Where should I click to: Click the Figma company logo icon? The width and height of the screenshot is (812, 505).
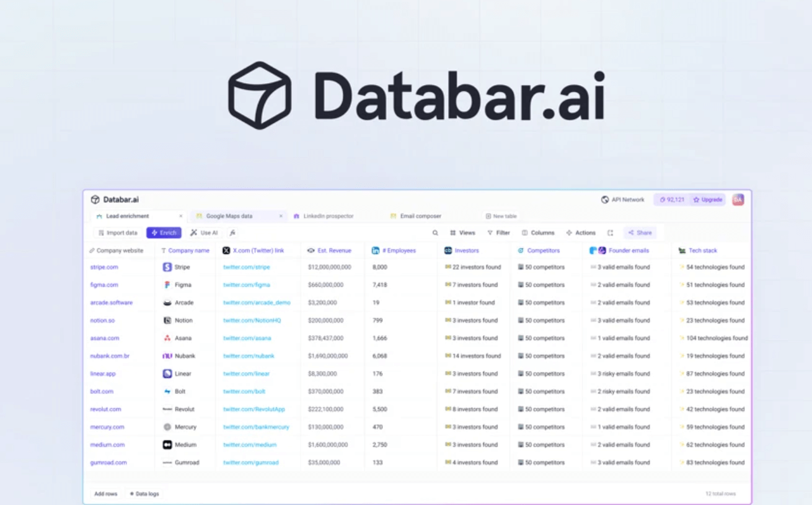(x=167, y=285)
